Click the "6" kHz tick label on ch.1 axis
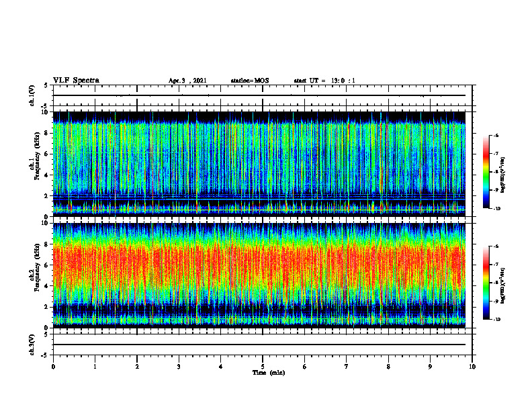The height and width of the screenshot is (411, 532). pyautogui.click(x=47, y=154)
